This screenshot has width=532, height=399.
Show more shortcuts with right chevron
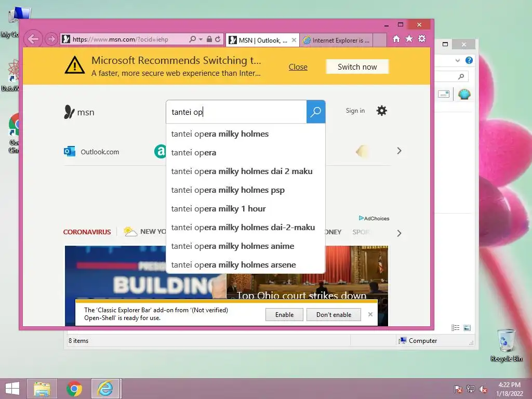[399, 151]
